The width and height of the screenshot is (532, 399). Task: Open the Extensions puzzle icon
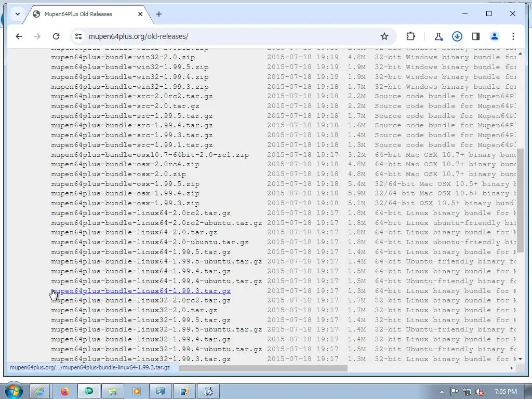(410, 36)
